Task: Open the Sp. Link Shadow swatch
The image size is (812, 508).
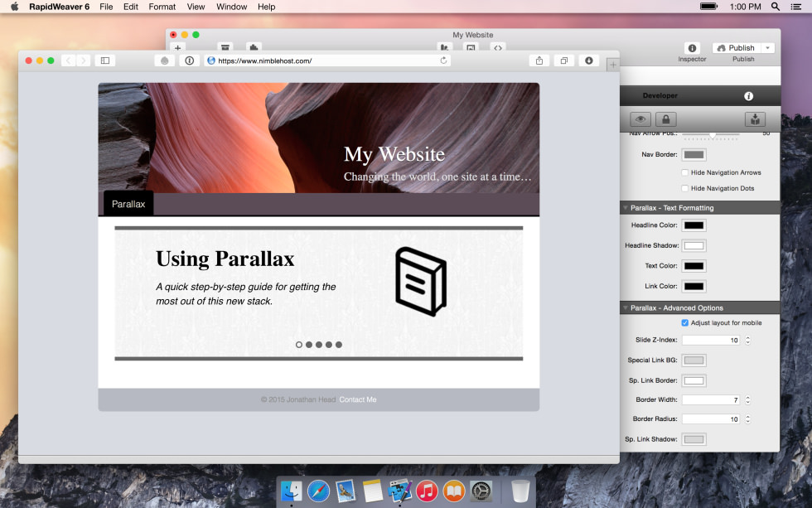Action: click(694, 439)
